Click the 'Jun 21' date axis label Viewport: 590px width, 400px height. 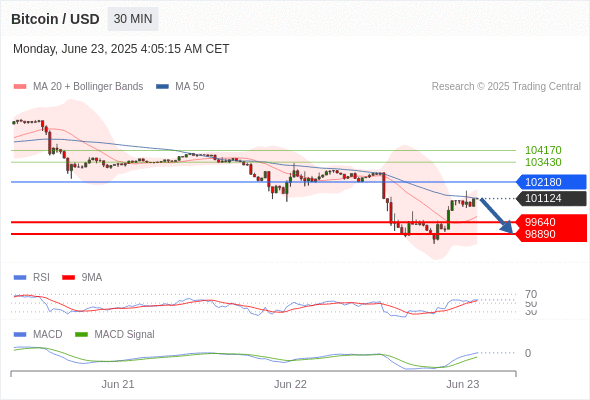point(118,384)
